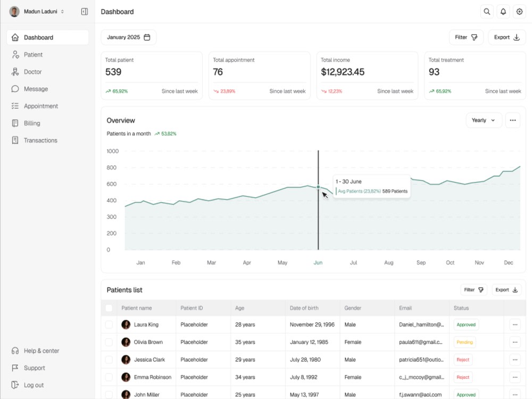Click the Dashboard home icon
This screenshot has height=399, width=532.
tap(15, 37)
